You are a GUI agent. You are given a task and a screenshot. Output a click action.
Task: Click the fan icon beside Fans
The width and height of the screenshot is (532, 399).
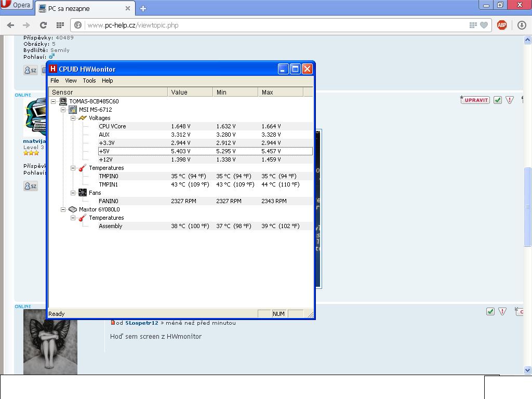coord(83,193)
